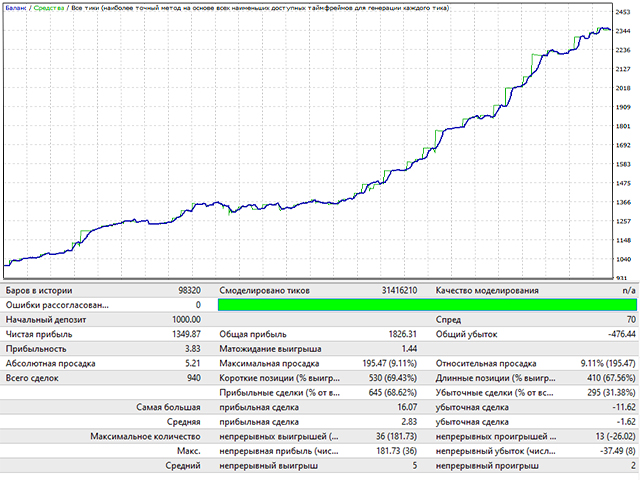Click the initial deposit value 1000.00
The width and height of the screenshot is (640, 480).
(x=187, y=320)
